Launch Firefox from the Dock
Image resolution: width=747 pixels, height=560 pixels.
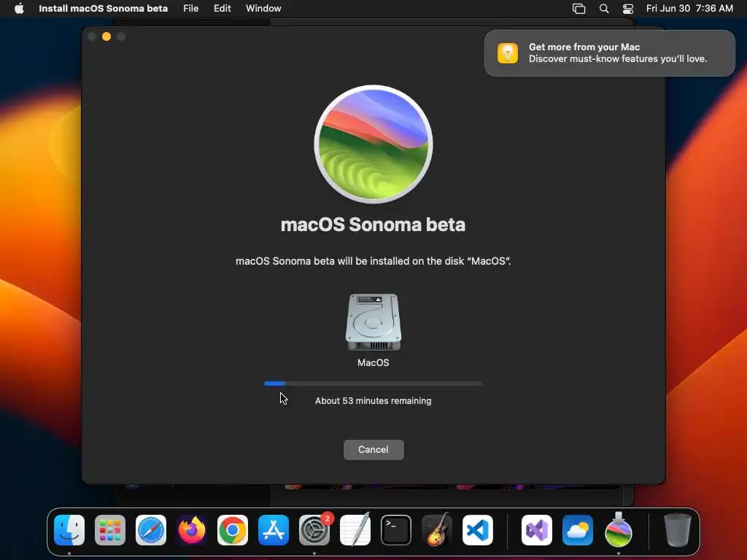[192, 530]
